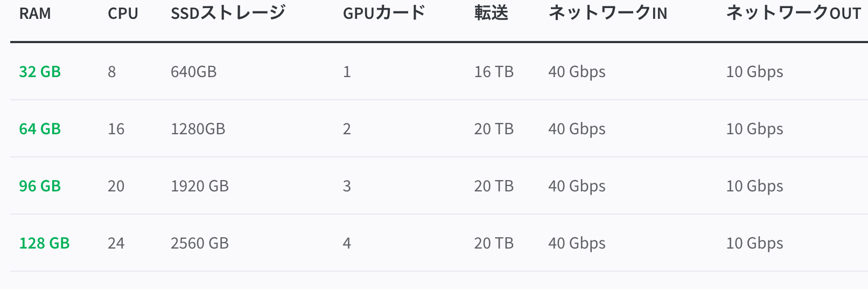Click 40 Gbps in the 128 GB row

(577, 243)
